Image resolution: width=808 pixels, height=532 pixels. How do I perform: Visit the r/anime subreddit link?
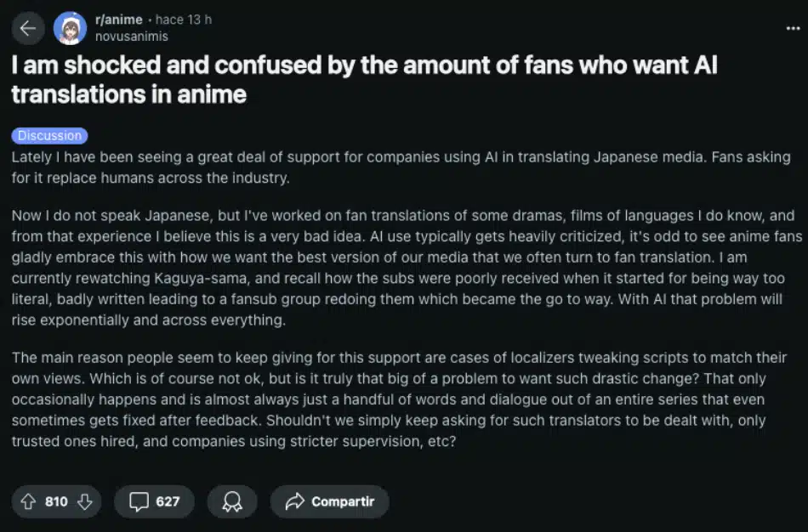click(x=118, y=20)
